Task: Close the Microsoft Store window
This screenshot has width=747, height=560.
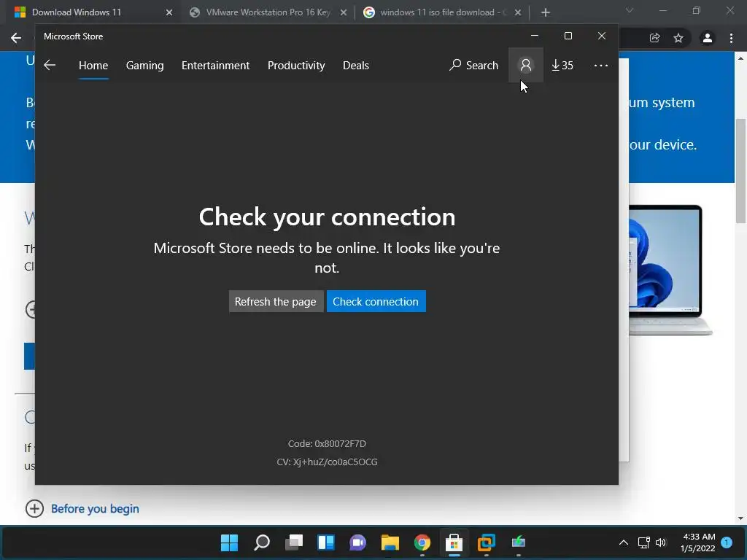Action: [x=602, y=36]
